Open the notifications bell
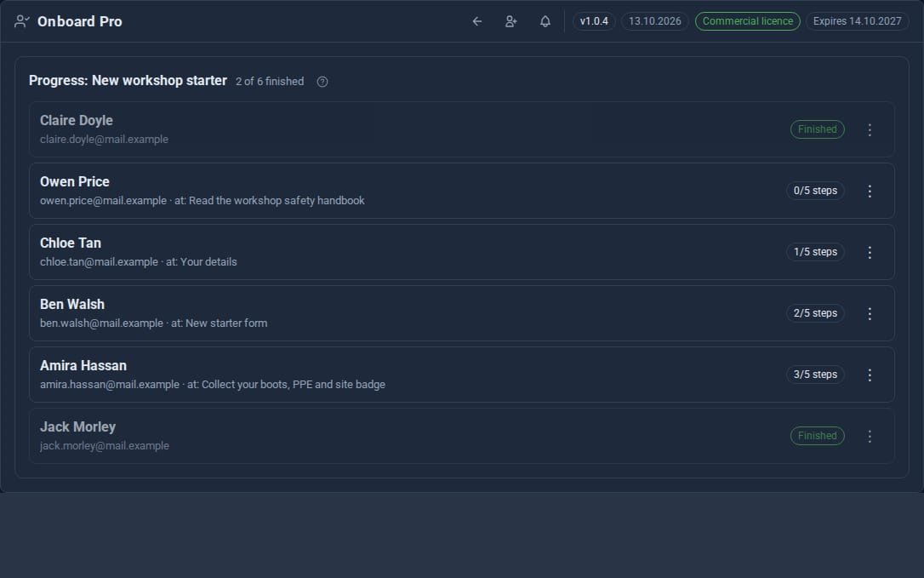This screenshot has height=578, width=924. (x=545, y=21)
